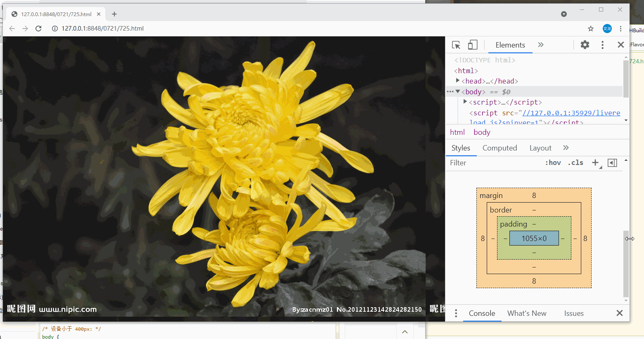Image resolution: width=644 pixels, height=339 pixels.
Task: Open the three-dot actions beside body node
Action: [450, 91]
